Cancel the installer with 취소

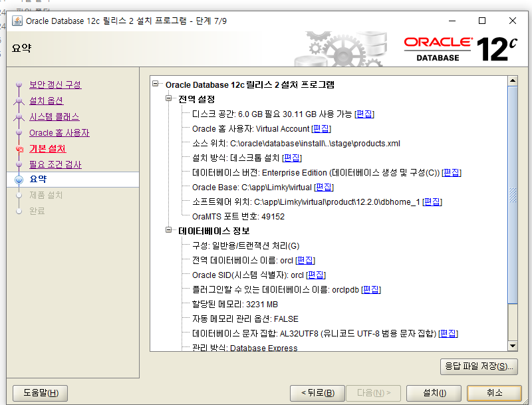pyautogui.click(x=494, y=393)
